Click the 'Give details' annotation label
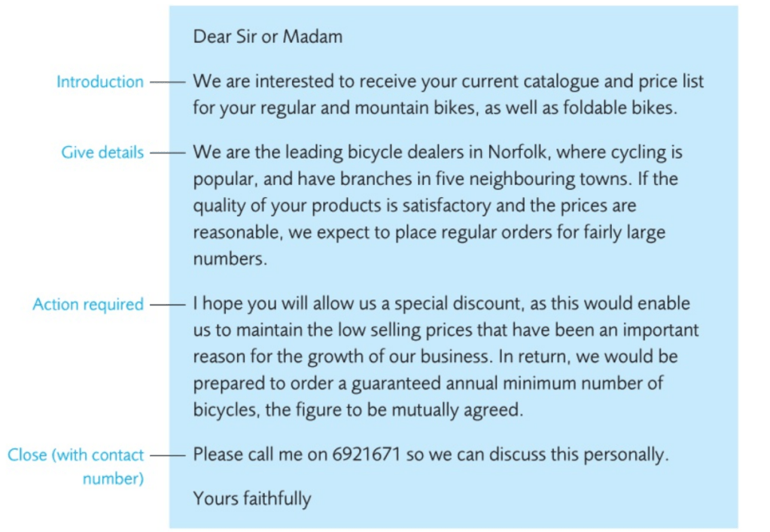770x532 pixels. [x=102, y=153]
